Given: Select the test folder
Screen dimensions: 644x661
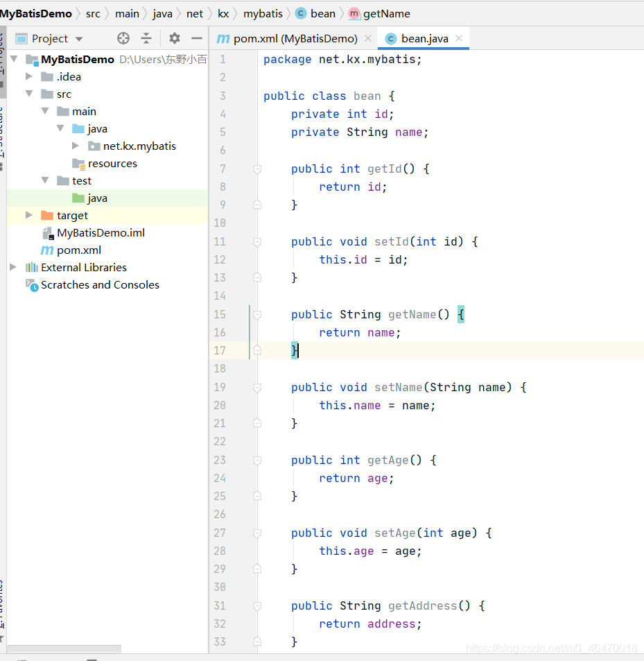Looking at the screenshot, I should [x=74, y=180].
